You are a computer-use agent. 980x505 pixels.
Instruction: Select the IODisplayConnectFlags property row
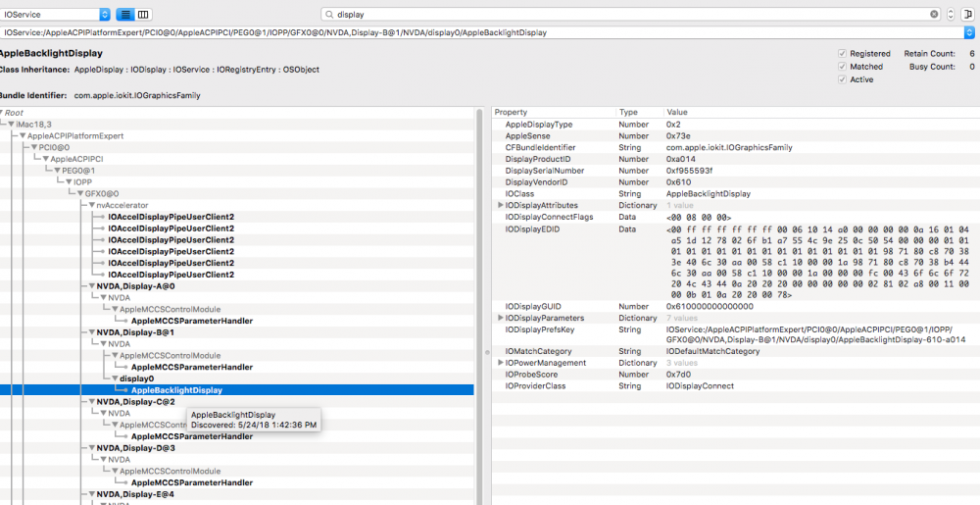pos(736,217)
